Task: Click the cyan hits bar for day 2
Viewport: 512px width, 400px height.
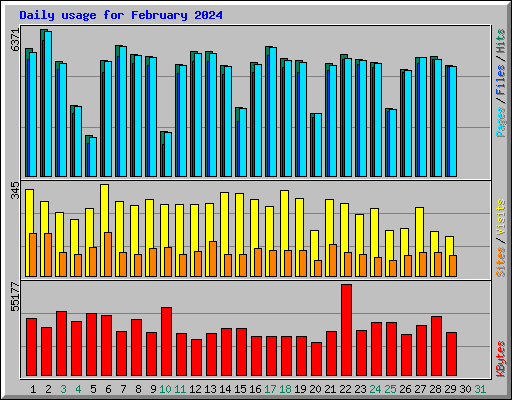Action: [48, 104]
